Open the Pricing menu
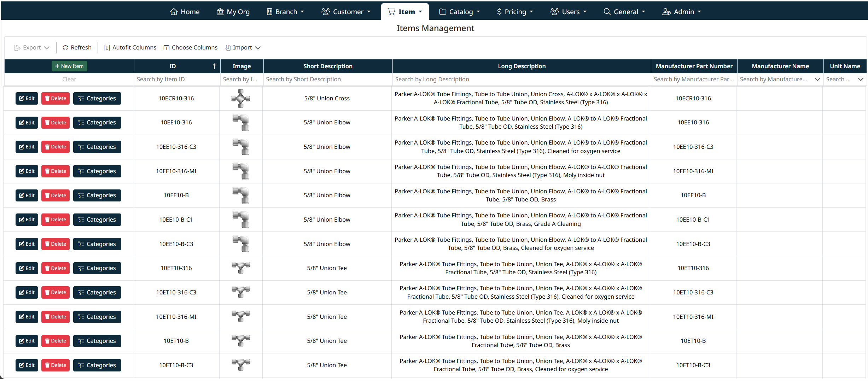The height and width of the screenshot is (381, 868). tap(514, 12)
